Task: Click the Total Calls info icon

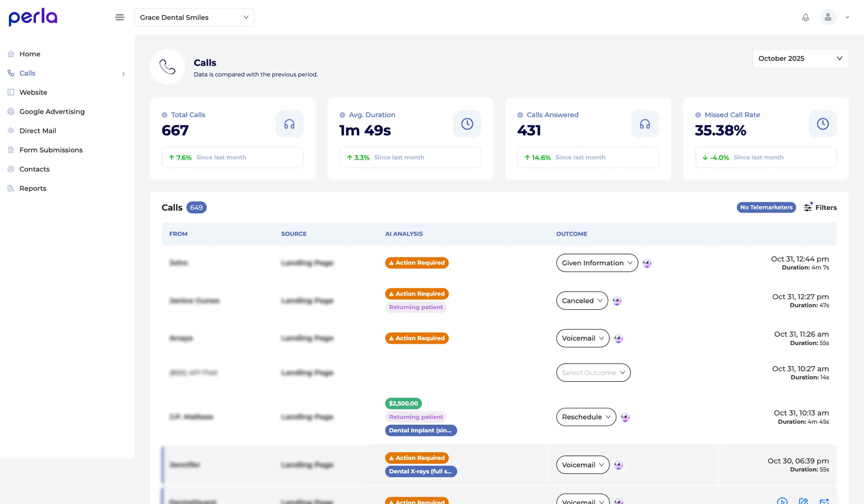Action: click(x=165, y=115)
